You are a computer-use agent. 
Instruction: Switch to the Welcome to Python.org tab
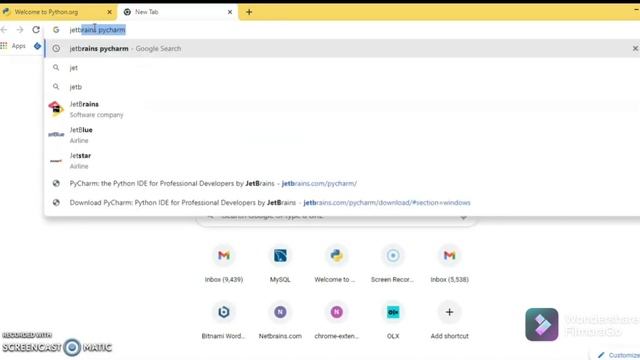[x=57, y=12]
